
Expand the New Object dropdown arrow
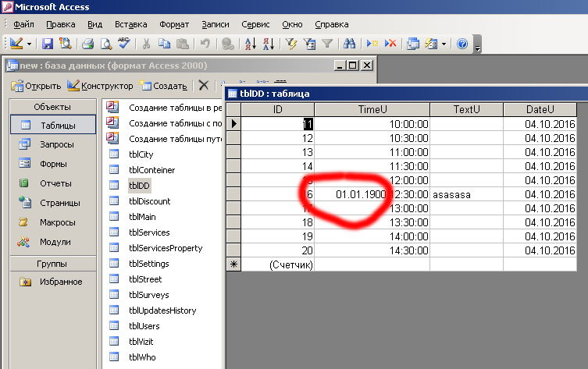click(444, 44)
